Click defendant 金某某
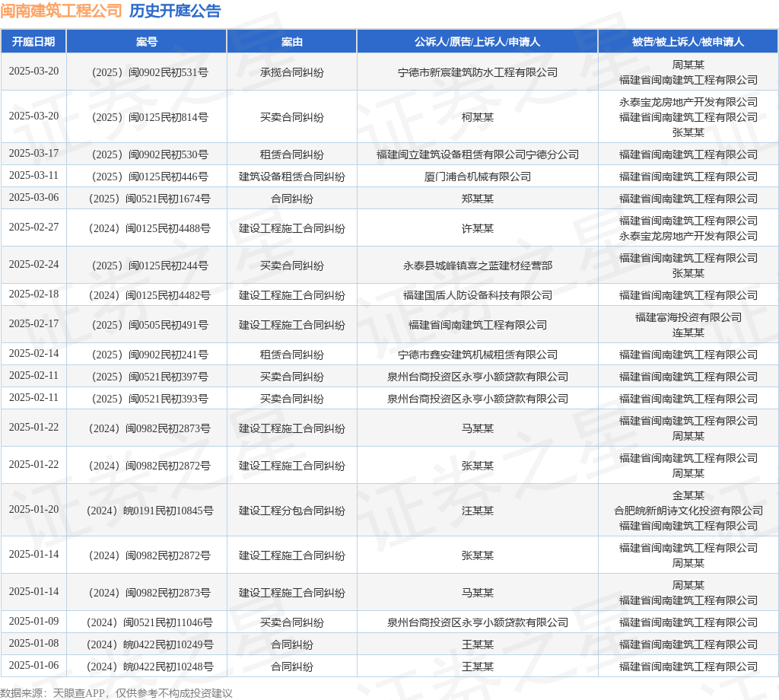Screen dimensions: 779x700 (688, 495)
